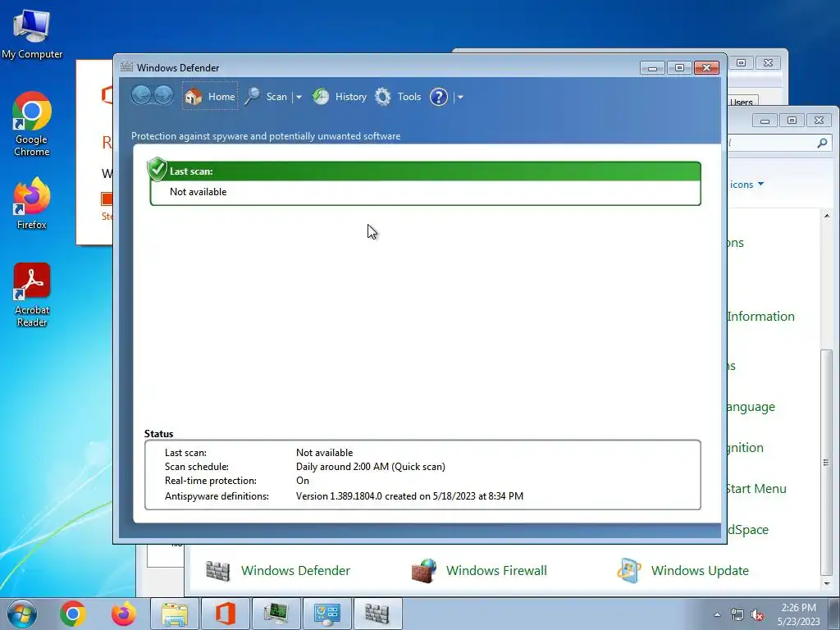
Task: Click the Windows Defender title bar icon
Action: click(126, 67)
